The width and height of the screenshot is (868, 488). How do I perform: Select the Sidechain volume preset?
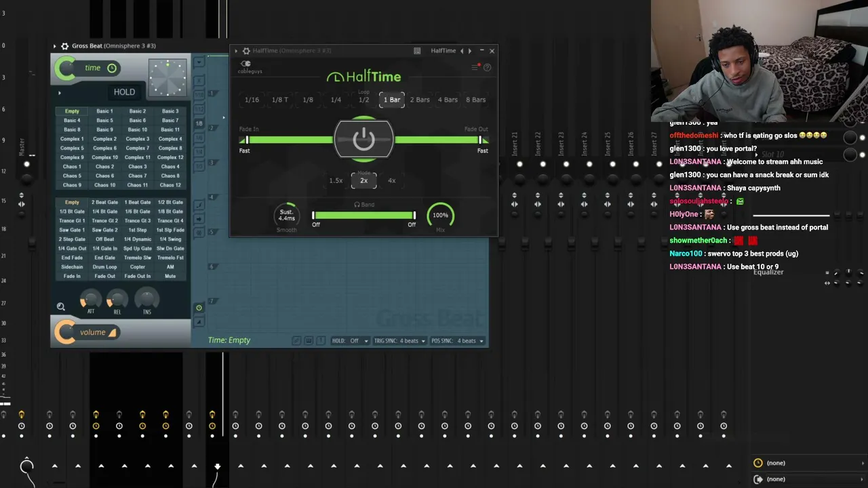tap(72, 267)
